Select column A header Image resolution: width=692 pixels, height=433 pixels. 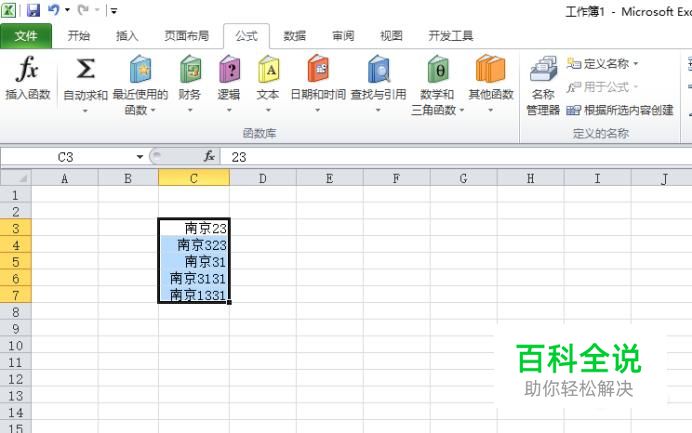pos(64,179)
